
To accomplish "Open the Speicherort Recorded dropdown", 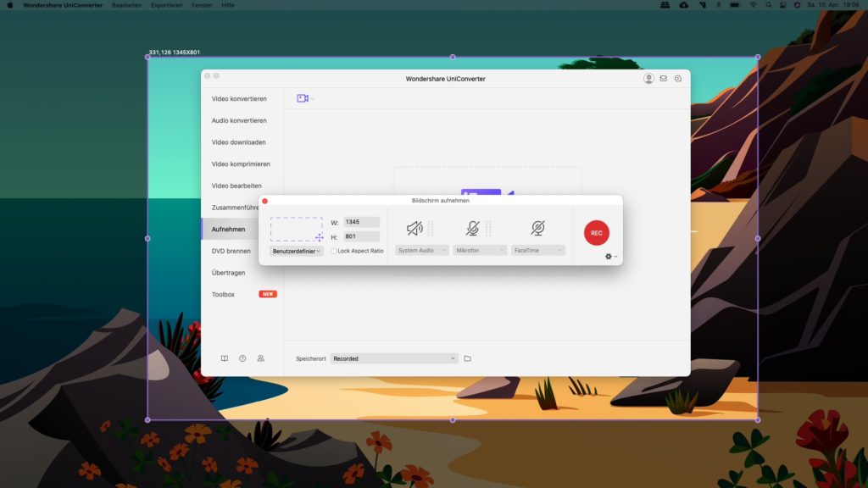I will 393,358.
